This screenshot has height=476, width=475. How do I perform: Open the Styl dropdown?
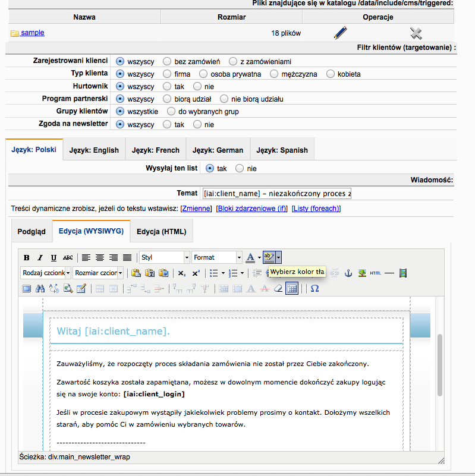tap(165, 257)
